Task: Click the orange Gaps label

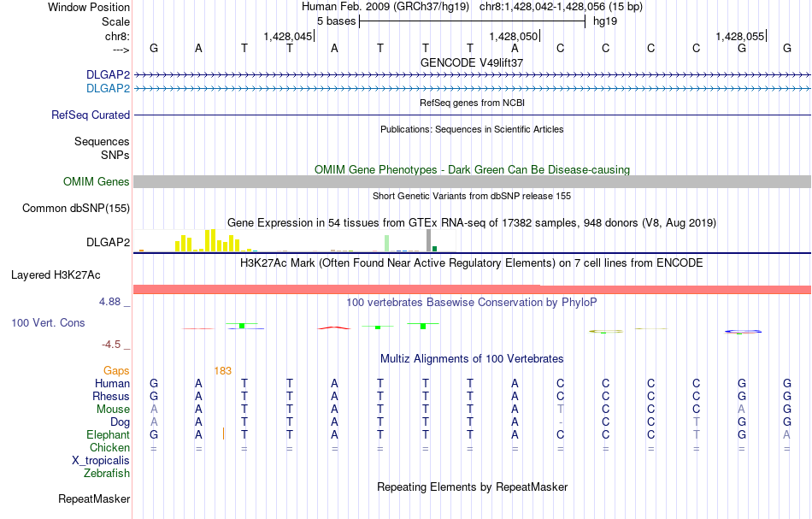Action: tap(116, 370)
